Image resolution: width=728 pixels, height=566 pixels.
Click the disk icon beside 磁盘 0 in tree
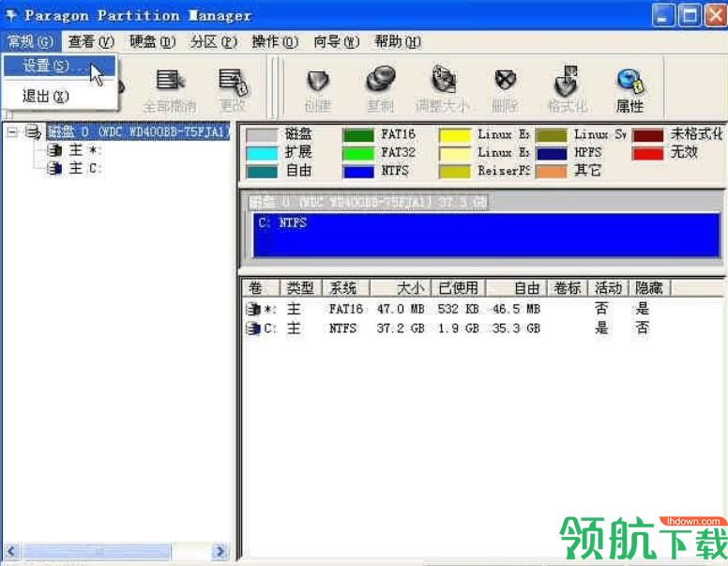pyautogui.click(x=33, y=132)
